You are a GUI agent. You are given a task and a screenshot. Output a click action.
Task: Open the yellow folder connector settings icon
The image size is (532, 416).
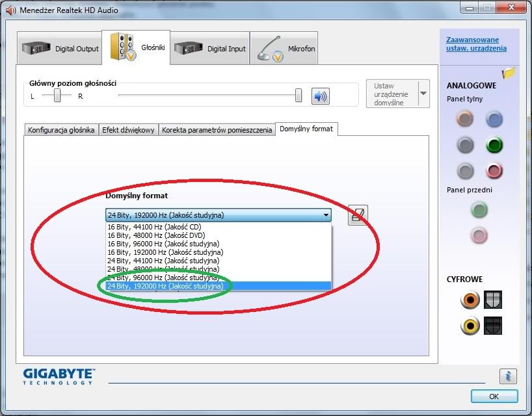(x=509, y=73)
